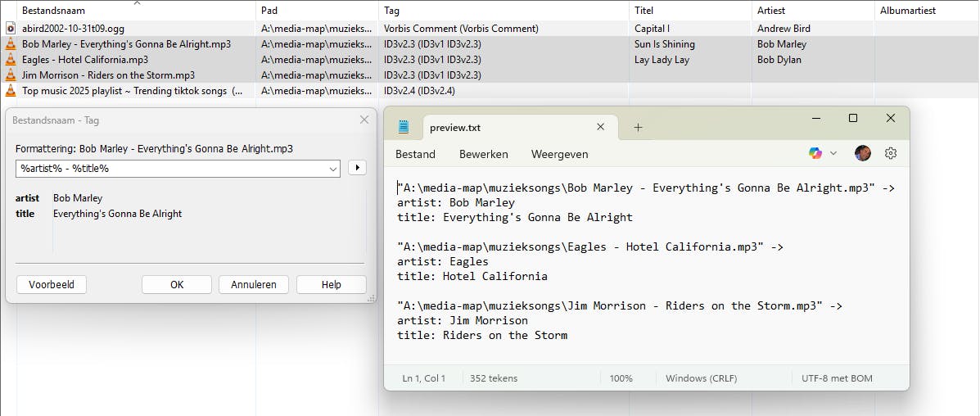This screenshot has height=416, width=980.
Task: Click the Voorbeeld button
Action: pyautogui.click(x=52, y=285)
